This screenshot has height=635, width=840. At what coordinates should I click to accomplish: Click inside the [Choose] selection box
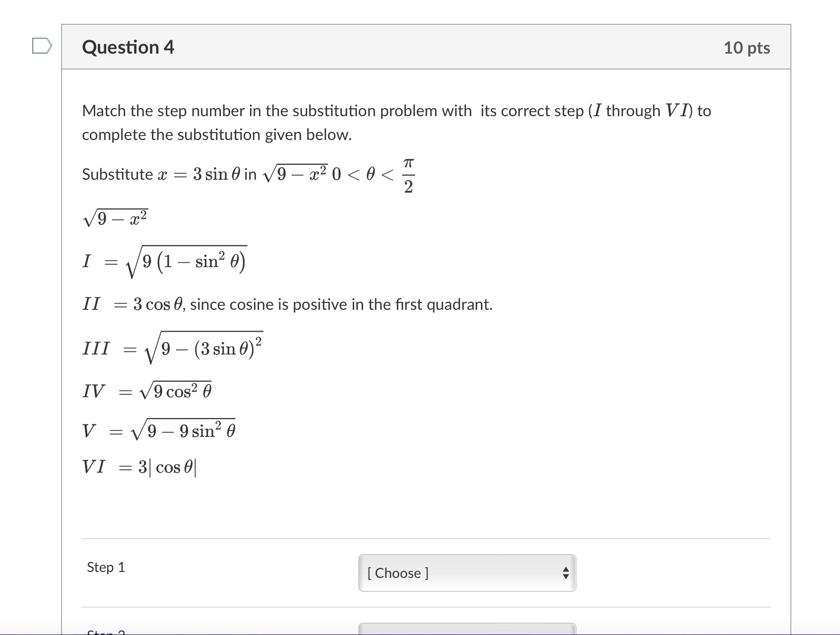click(x=447, y=573)
